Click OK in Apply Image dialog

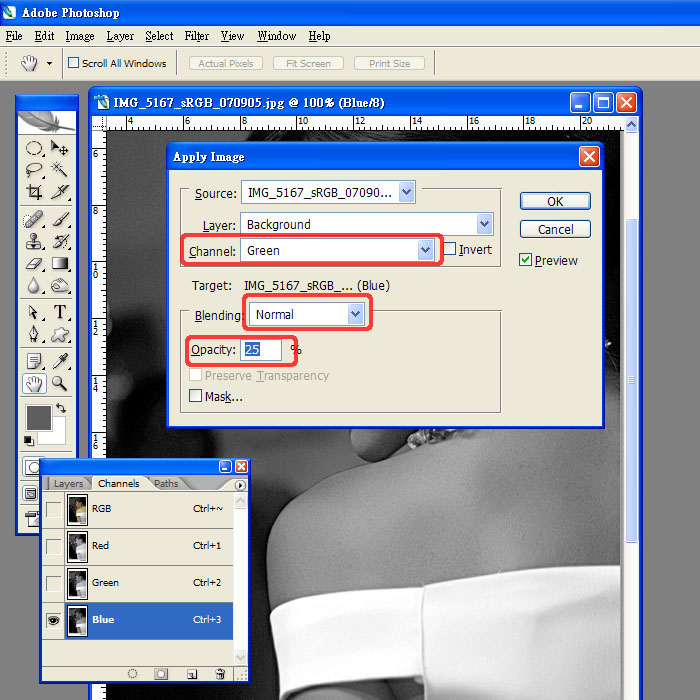555,201
